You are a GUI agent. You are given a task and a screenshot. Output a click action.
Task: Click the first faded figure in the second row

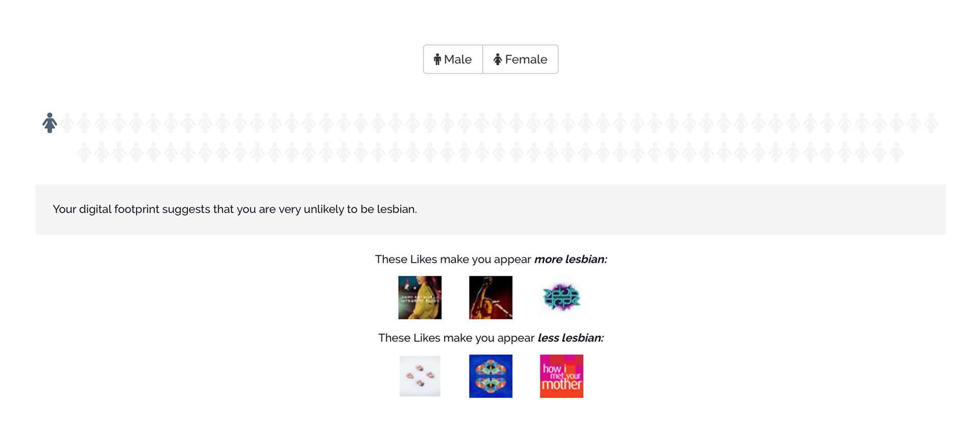[84, 152]
